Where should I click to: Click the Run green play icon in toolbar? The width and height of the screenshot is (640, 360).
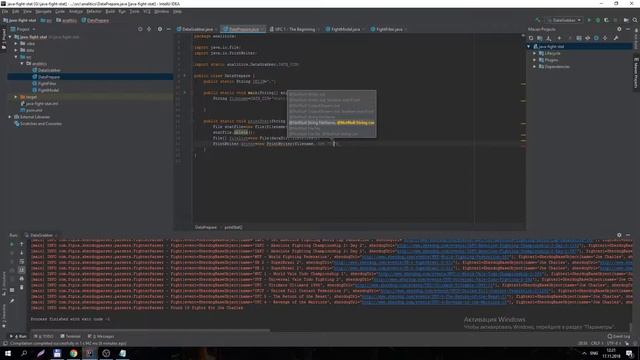point(589,20)
